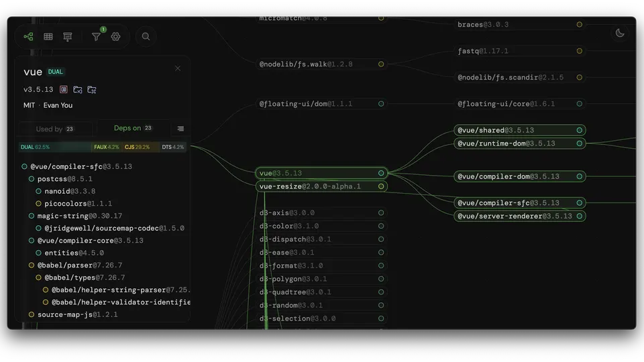Screen dimensions: 644x362
Task: Click the status dot on d3-color@3.1.0
Action: click(381, 226)
